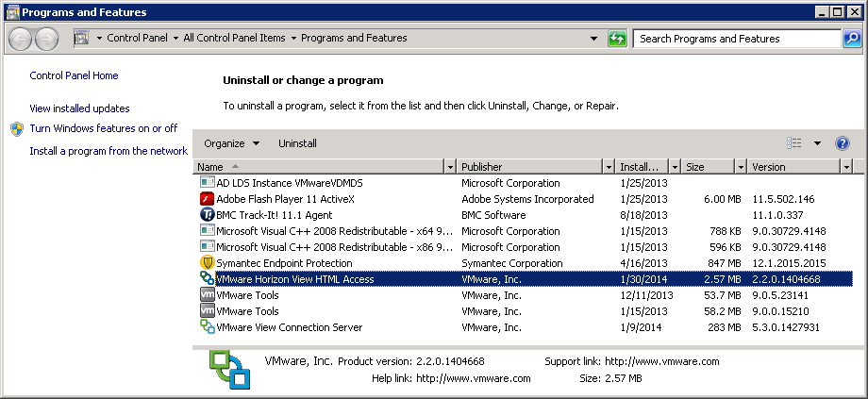Click the Adobe Flash Player program icon
This screenshot has height=399, width=868.
click(x=208, y=199)
